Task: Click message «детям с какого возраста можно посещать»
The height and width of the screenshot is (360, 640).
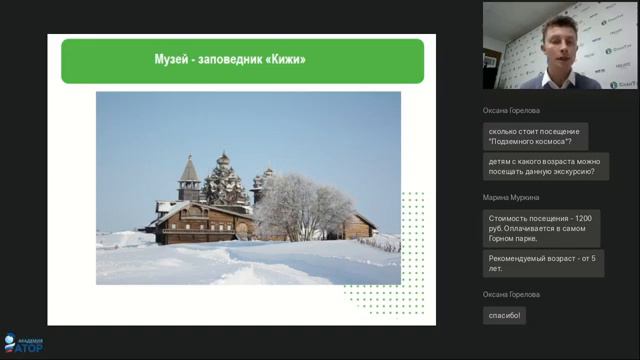Action: point(546,167)
